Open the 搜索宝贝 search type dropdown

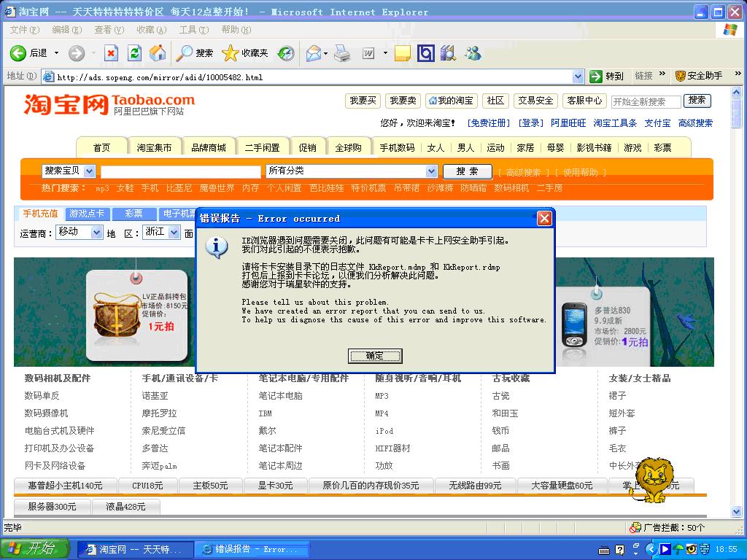[x=89, y=171]
